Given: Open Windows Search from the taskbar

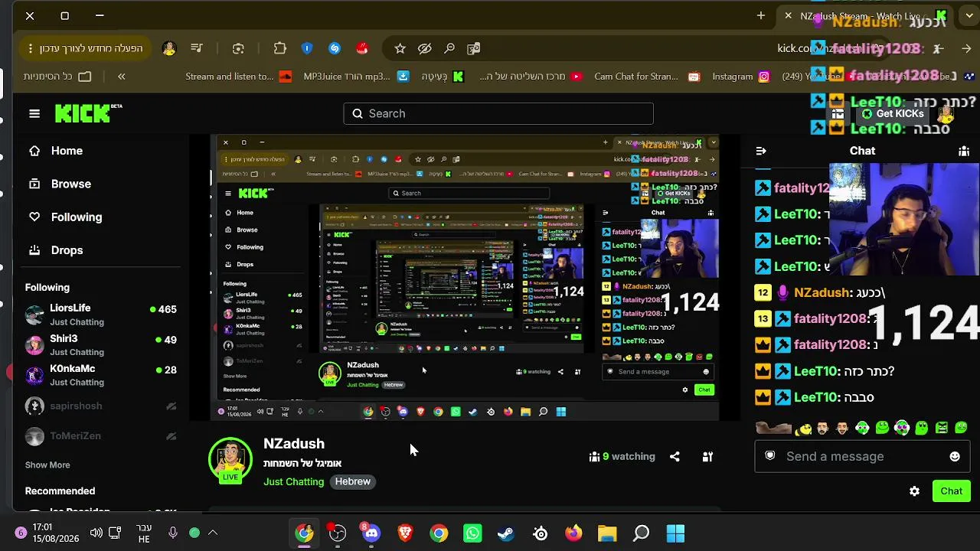Looking at the screenshot, I should 641,533.
